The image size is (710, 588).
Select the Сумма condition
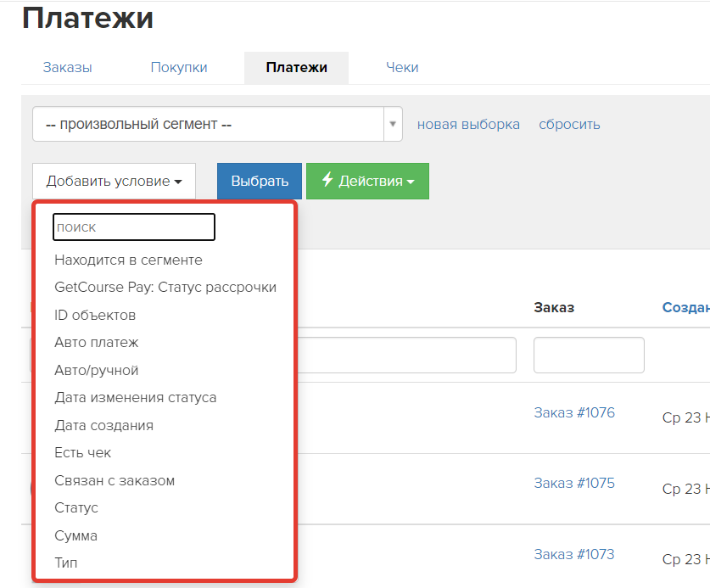pyautogui.click(x=76, y=535)
